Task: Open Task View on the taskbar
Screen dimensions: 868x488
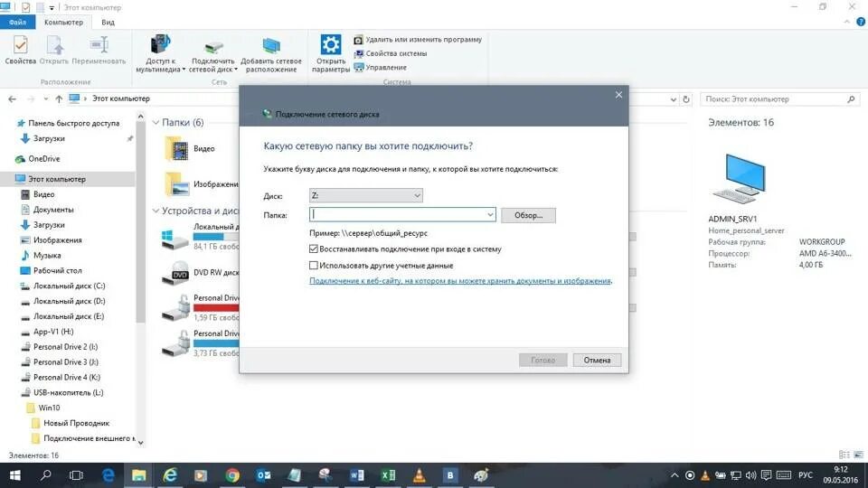Action: [76, 475]
